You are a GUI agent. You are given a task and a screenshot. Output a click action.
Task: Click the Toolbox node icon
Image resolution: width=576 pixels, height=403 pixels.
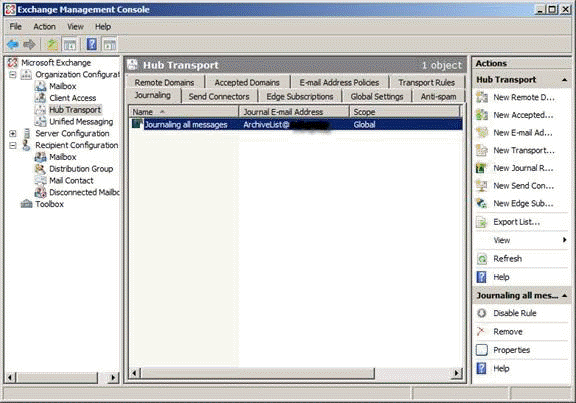click(x=26, y=204)
